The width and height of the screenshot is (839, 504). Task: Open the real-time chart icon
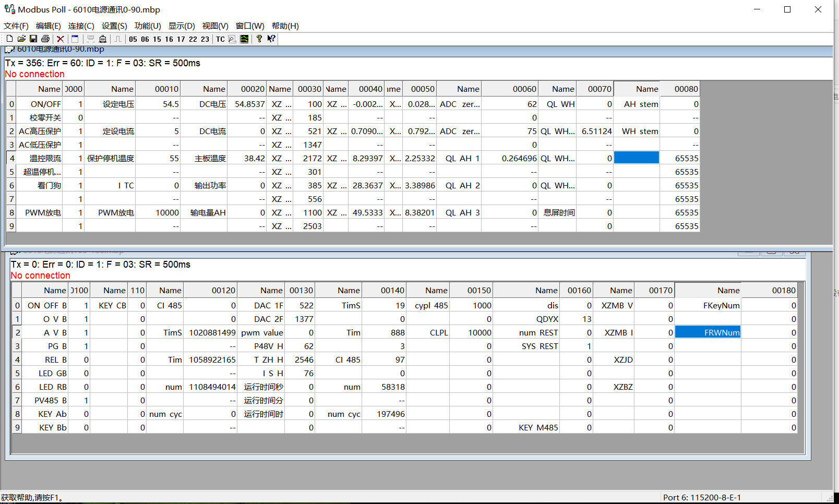pos(244,39)
